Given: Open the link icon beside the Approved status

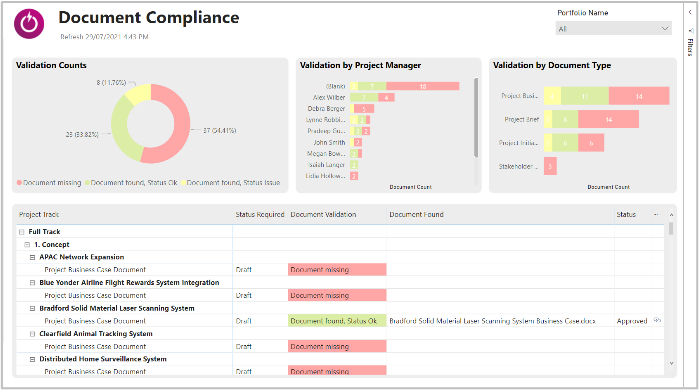Looking at the screenshot, I should [657, 320].
